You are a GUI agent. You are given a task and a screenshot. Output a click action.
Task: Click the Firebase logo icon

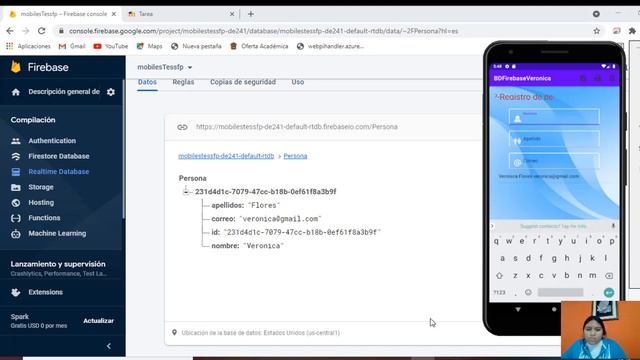[16, 67]
